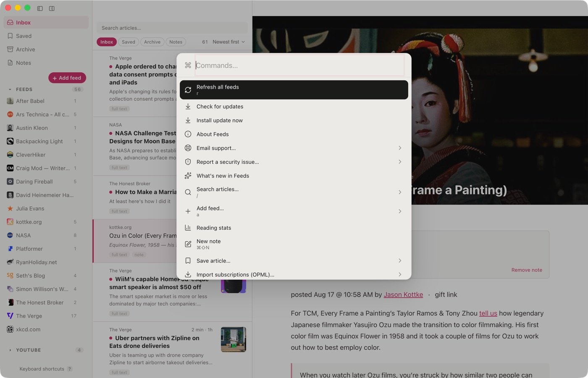The width and height of the screenshot is (588, 378).
Task: Click the magnifier icon next to Search articles command
Action: (188, 192)
